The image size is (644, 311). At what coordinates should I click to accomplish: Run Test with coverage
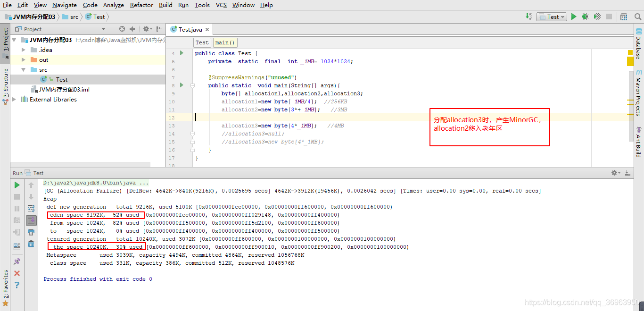pos(597,17)
